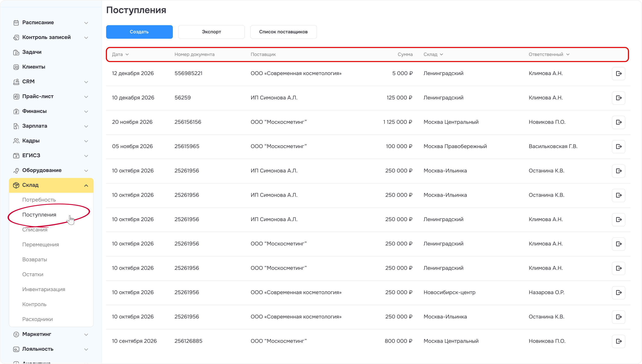Click the Оборудование stethoscope icon
Image resolution: width=642 pixels, height=364 pixels.
tap(16, 170)
